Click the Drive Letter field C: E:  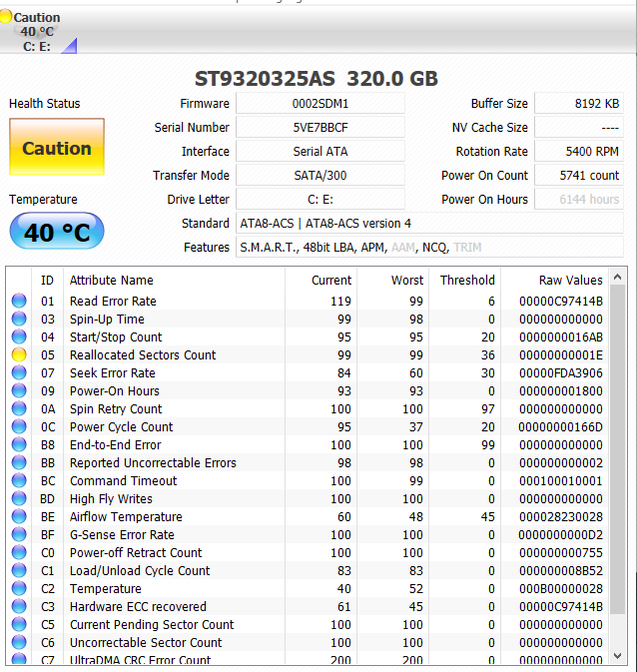pos(320,200)
